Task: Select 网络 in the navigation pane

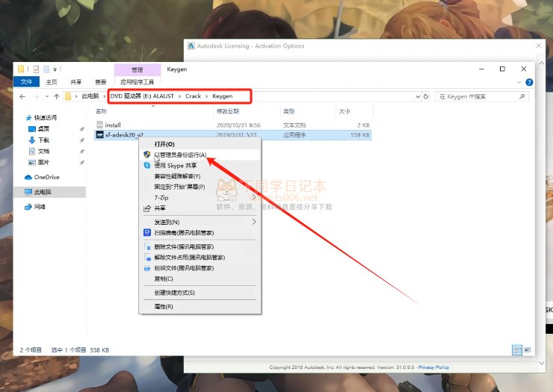Action: pyautogui.click(x=40, y=207)
